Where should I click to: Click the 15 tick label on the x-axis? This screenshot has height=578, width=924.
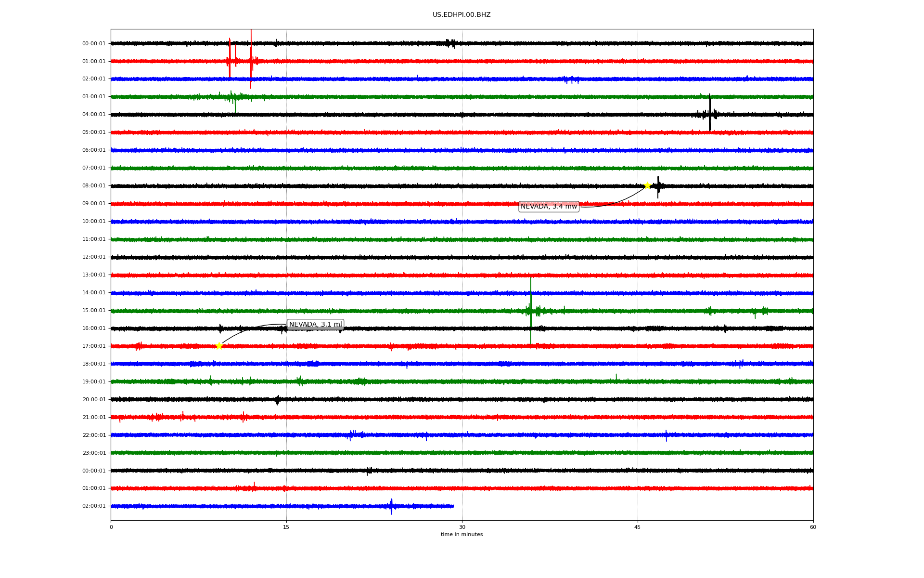(x=286, y=527)
